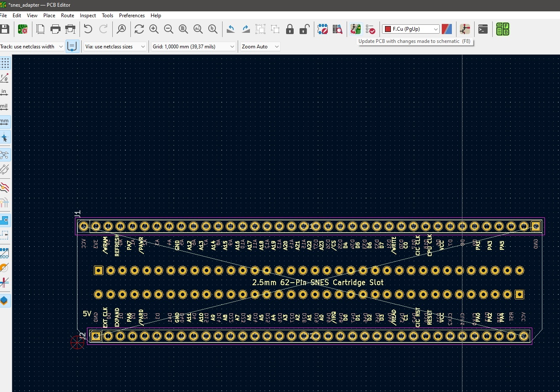Switch units to millimeters
The height and width of the screenshot is (392, 560).
[x=5, y=122]
